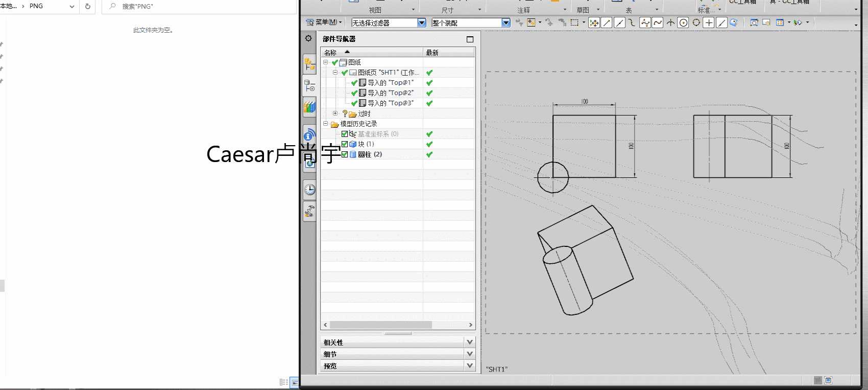868x390 pixels.
Task: Expand the 预览 section chevron
Action: point(470,365)
